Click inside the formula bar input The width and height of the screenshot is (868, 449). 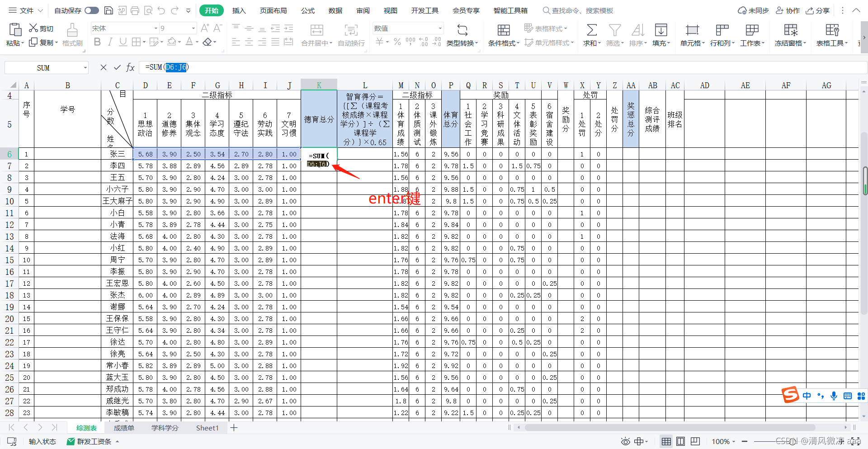pos(502,67)
